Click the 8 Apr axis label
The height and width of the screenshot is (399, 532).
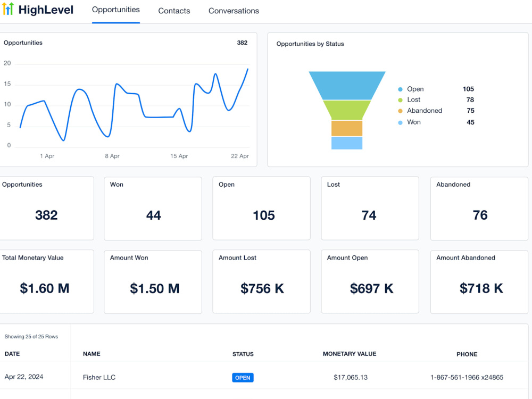tap(112, 156)
